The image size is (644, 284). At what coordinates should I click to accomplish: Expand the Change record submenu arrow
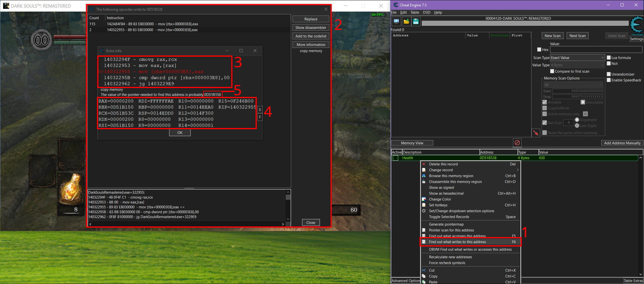click(518, 170)
